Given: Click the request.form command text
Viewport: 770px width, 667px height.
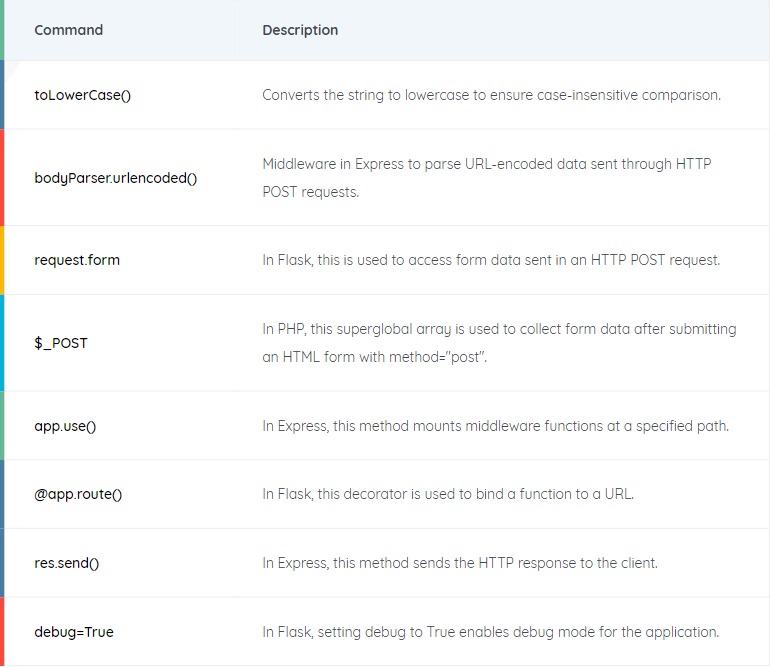Looking at the screenshot, I should click(x=77, y=260).
